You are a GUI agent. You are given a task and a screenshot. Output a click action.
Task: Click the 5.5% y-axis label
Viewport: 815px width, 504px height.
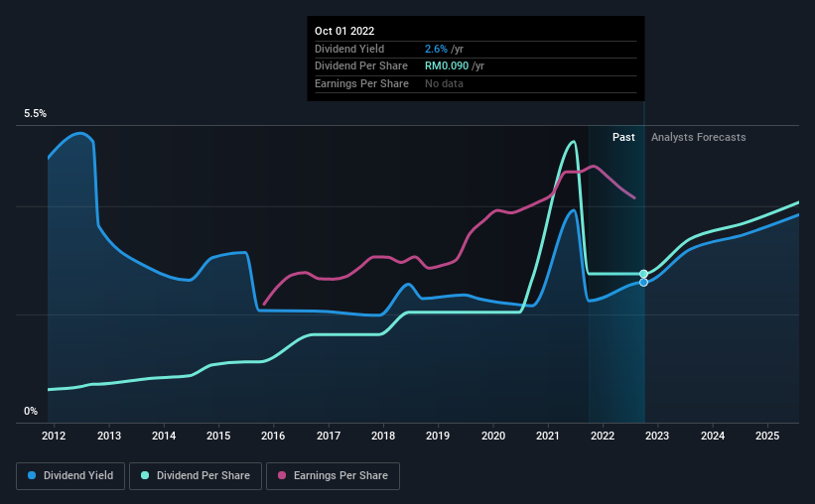click(36, 114)
